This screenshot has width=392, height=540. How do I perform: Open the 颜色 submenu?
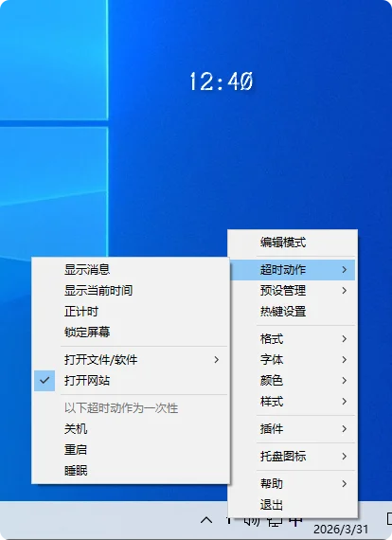pyautogui.click(x=293, y=381)
